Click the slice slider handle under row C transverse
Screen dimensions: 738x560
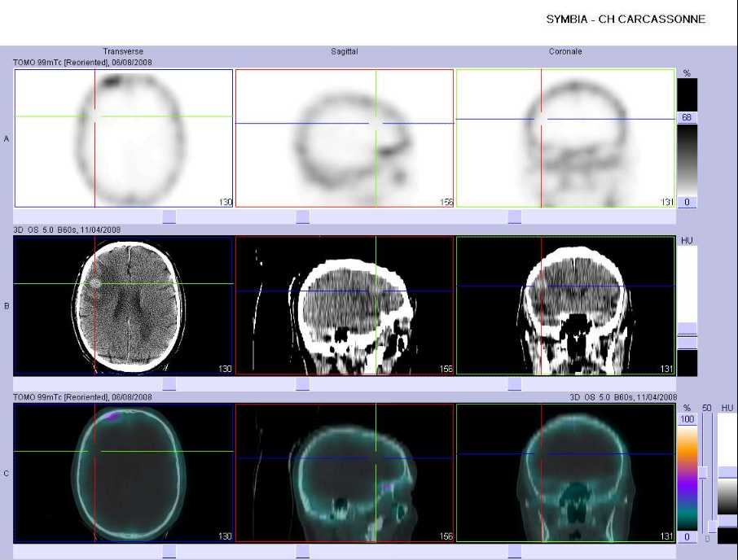pos(169,552)
